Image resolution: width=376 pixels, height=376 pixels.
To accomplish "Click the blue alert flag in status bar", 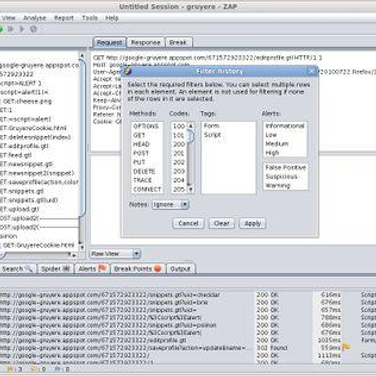I will point(58,369).
